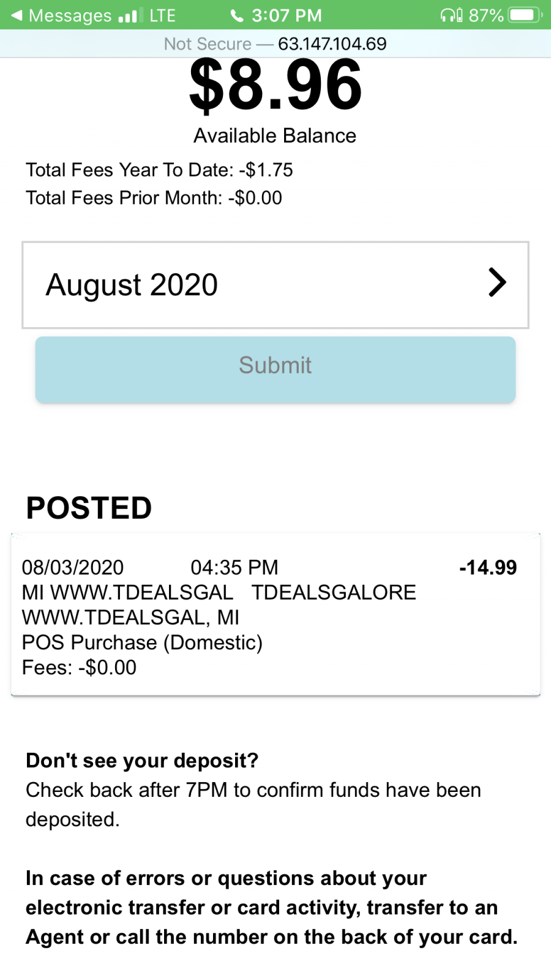Tap the 3:07 PM call time indicator

coord(287,15)
